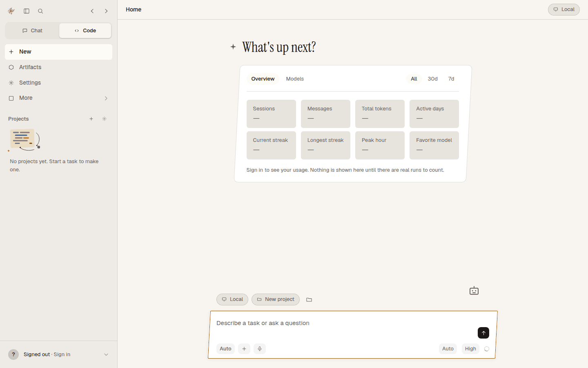Switch to Chat mode

click(32, 31)
